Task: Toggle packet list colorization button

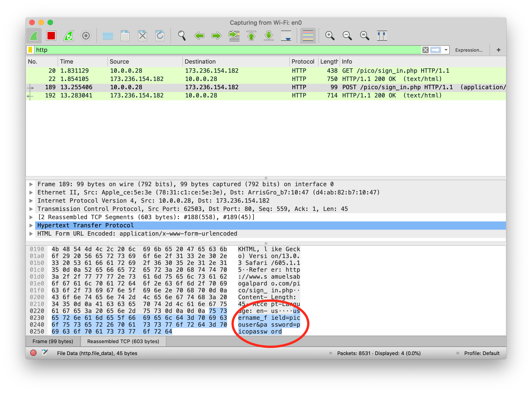Action: coord(308,36)
